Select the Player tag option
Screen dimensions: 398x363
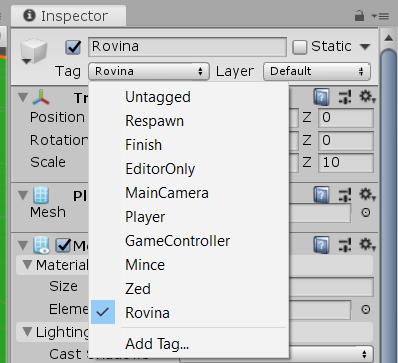coord(145,217)
